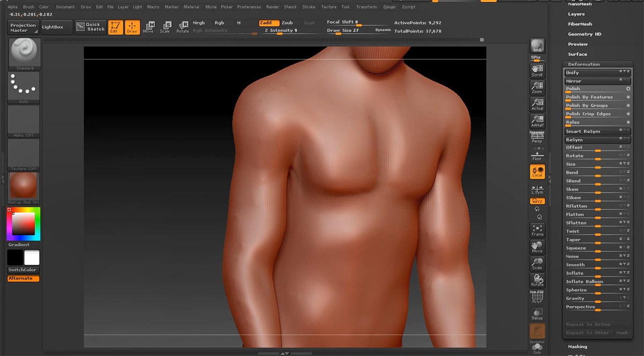Select the white main color swatch
Viewport: 644px width, 356px height.
click(x=32, y=258)
